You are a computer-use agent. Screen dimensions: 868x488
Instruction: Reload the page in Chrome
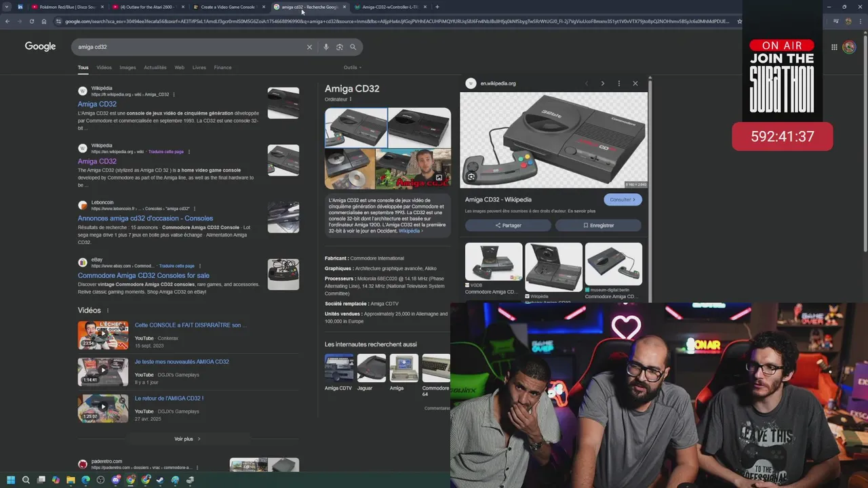pyautogui.click(x=32, y=21)
